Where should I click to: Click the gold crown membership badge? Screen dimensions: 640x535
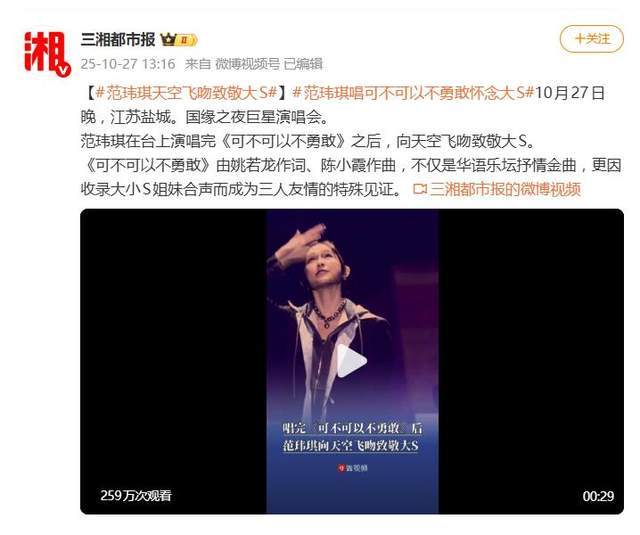pos(179,40)
